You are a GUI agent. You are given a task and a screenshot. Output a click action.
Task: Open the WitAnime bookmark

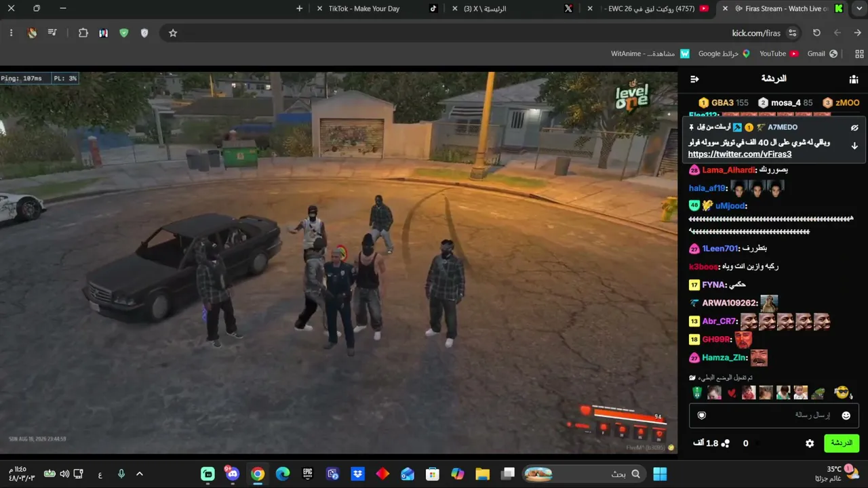click(x=650, y=54)
